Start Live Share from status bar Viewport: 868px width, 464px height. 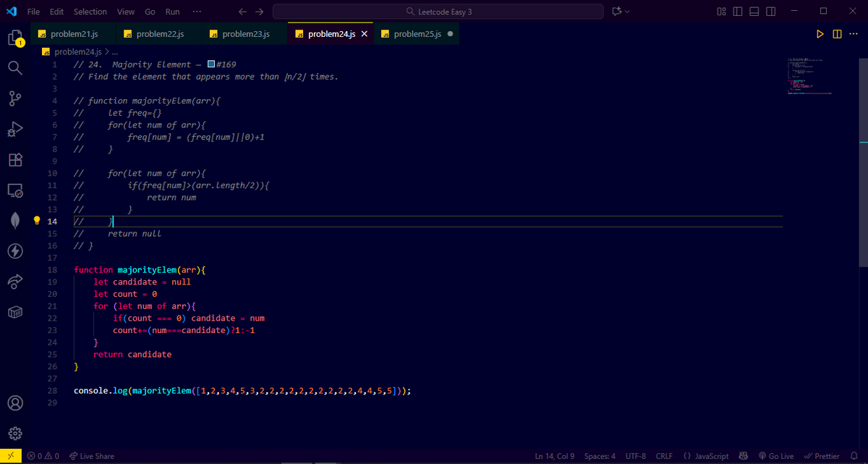[92, 456]
